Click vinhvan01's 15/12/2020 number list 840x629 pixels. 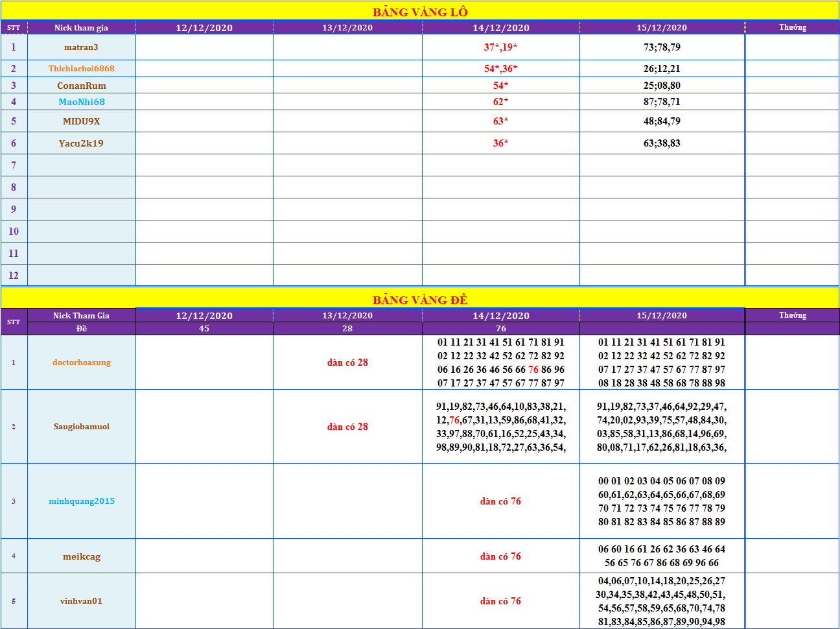point(662,601)
